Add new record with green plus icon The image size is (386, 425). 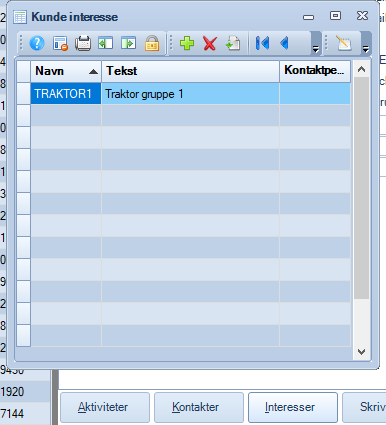[187, 43]
